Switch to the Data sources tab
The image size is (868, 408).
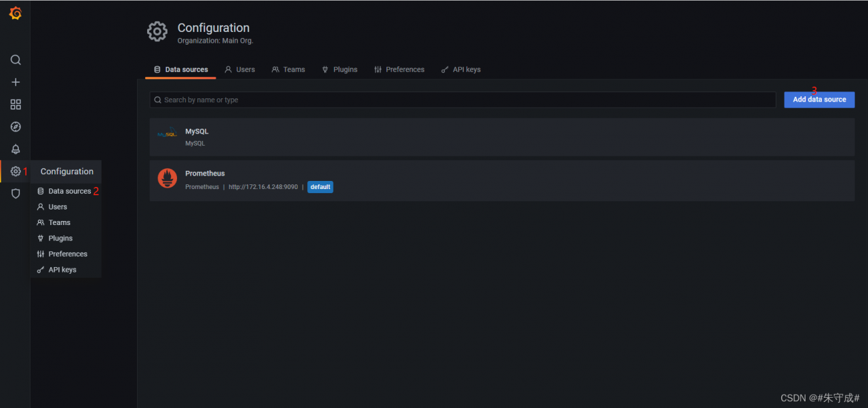click(x=180, y=69)
